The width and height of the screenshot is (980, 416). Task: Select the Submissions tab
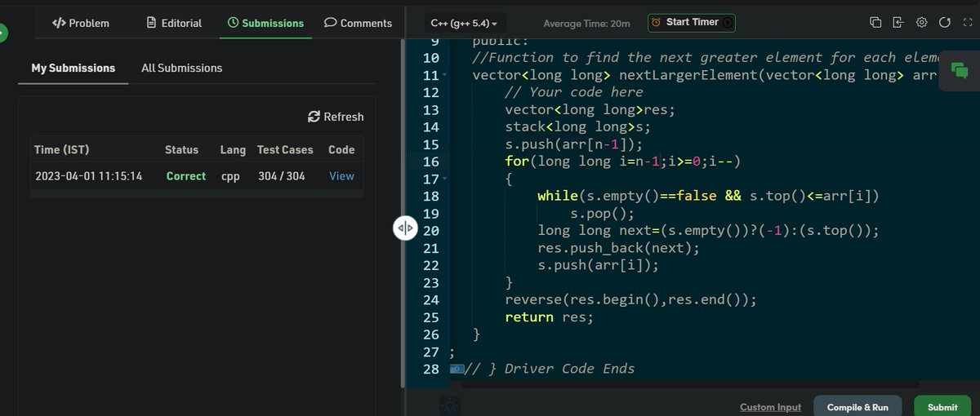[266, 23]
